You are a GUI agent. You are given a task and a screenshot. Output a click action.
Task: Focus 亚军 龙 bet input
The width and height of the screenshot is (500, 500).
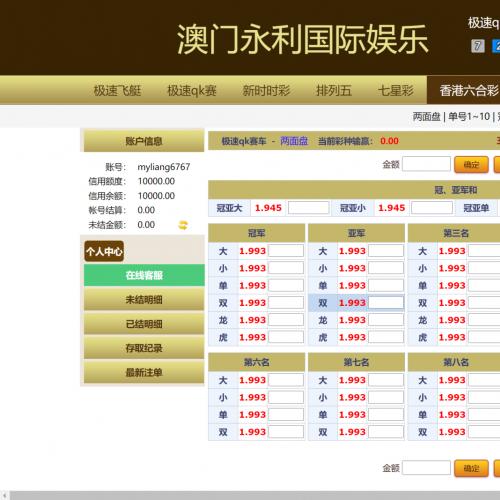pos(386,320)
